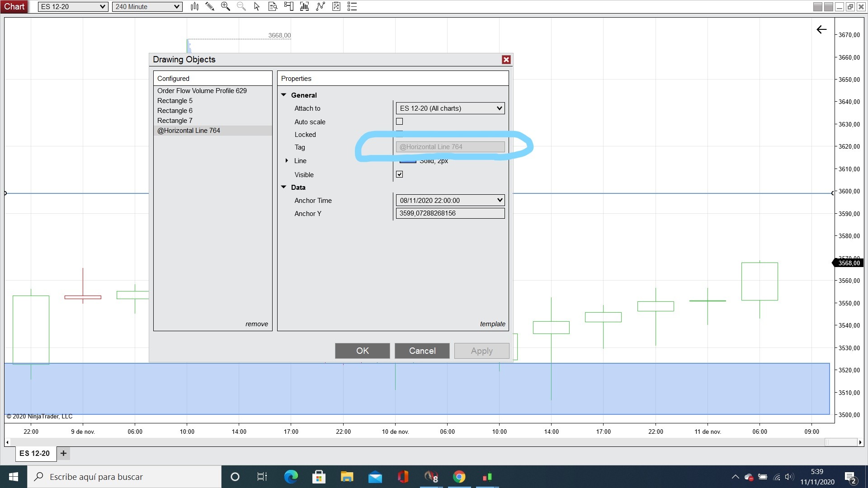Toggle the Auto scale checkbox
868x488 pixels.
[x=399, y=122]
